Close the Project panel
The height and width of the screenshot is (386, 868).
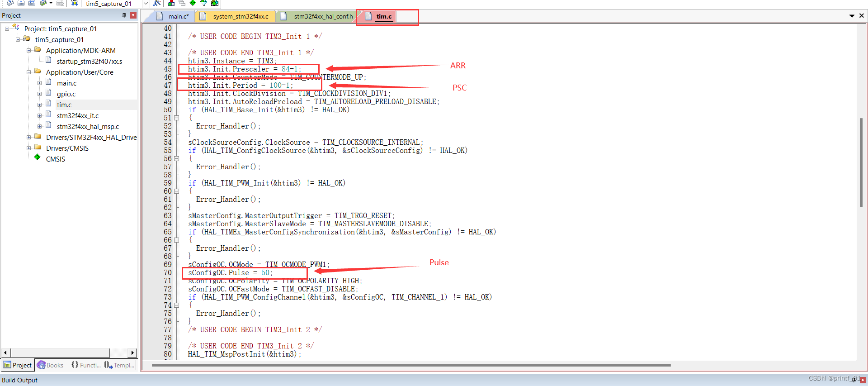[x=133, y=15]
